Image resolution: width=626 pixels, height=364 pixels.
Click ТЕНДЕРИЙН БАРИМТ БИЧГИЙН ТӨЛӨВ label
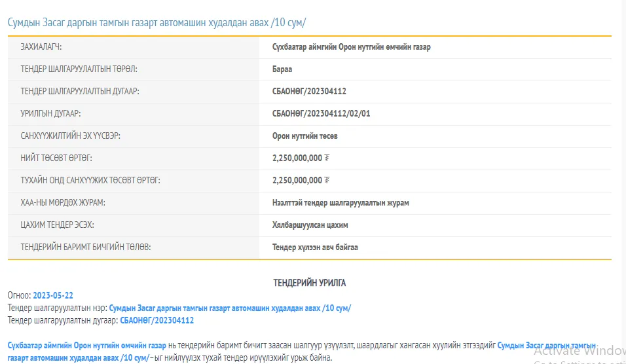pyautogui.click(x=85, y=247)
